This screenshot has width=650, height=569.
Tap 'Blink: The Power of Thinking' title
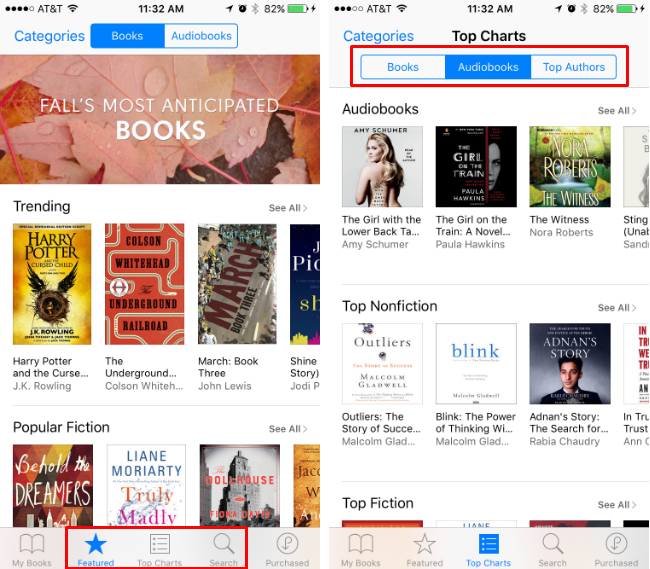click(475, 423)
